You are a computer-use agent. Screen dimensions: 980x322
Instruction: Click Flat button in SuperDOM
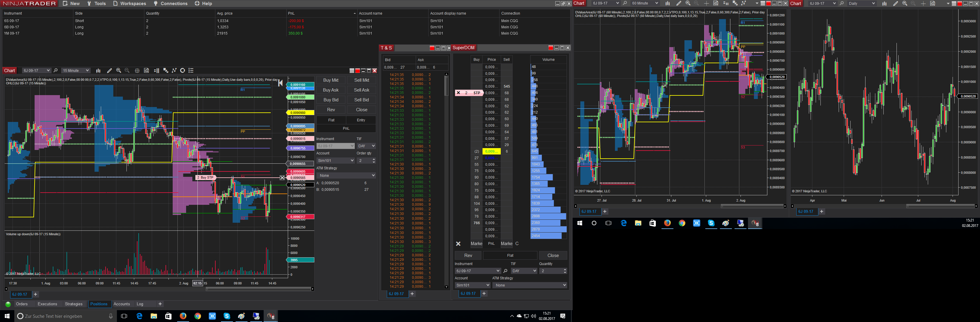click(510, 256)
